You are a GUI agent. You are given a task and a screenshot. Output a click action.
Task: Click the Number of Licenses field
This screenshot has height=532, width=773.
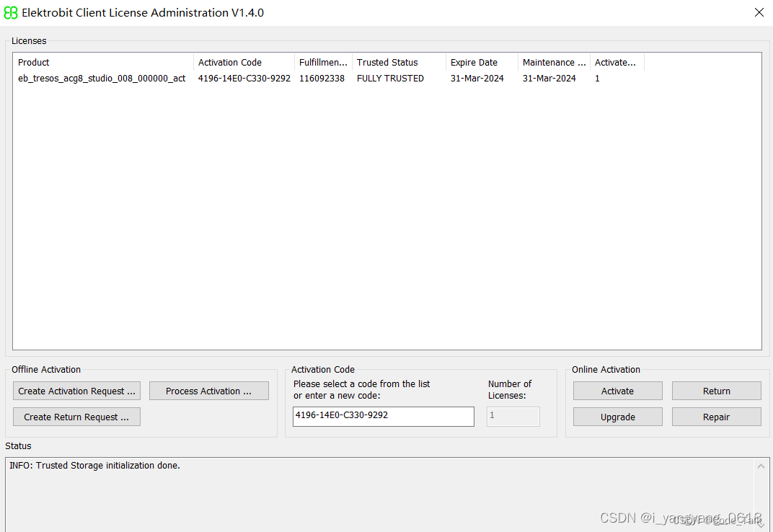click(513, 417)
